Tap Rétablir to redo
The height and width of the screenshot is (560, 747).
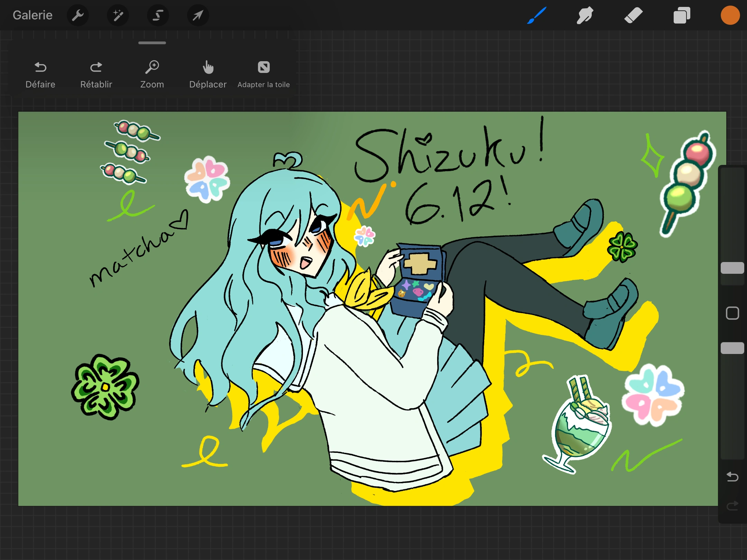click(96, 74)
